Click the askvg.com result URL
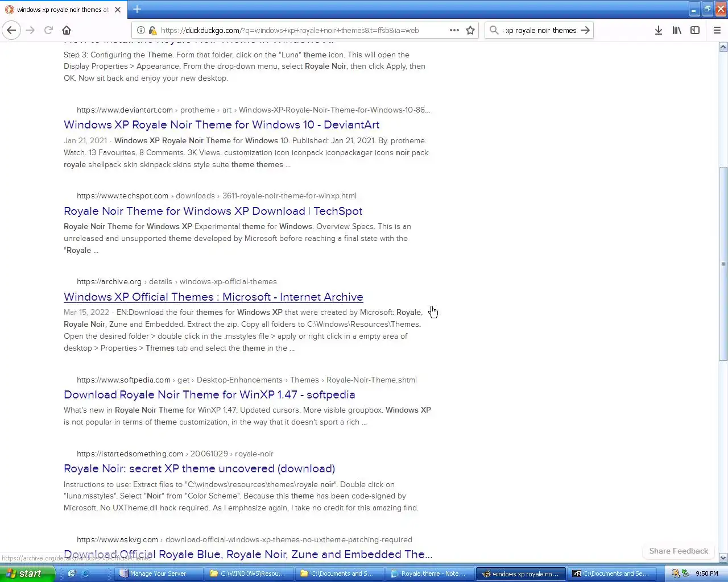 click(245, 539)
